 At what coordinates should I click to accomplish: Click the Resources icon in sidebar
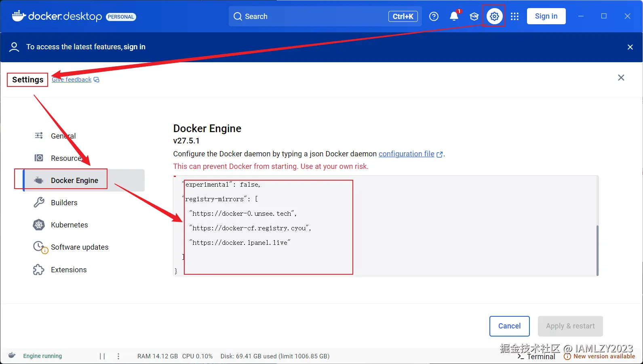point(39,158)
